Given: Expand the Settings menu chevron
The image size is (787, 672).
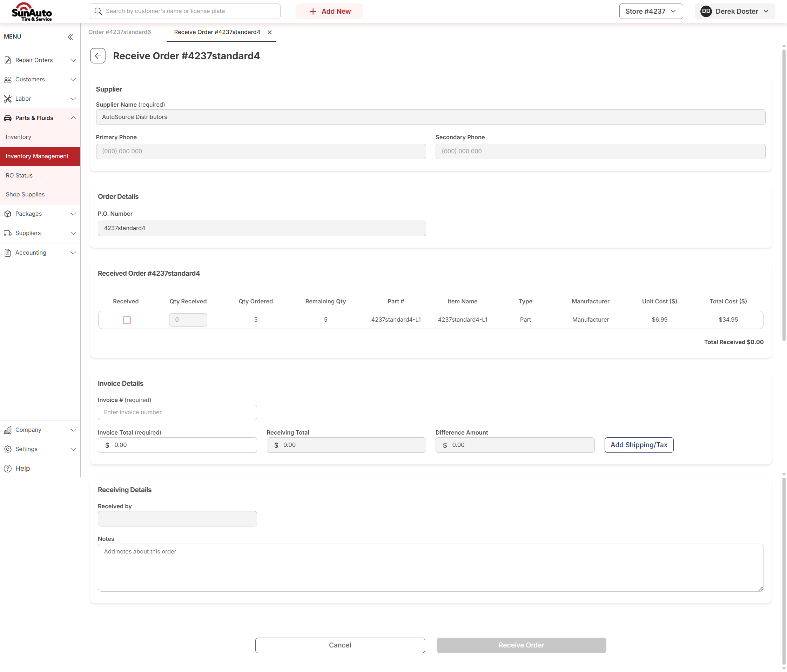Looking at the screenshot, I should point(73,449).
